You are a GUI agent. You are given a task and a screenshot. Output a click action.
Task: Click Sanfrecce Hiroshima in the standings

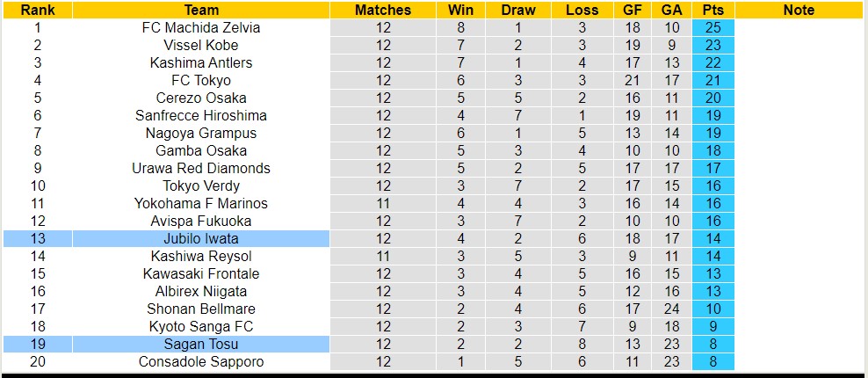201,115
